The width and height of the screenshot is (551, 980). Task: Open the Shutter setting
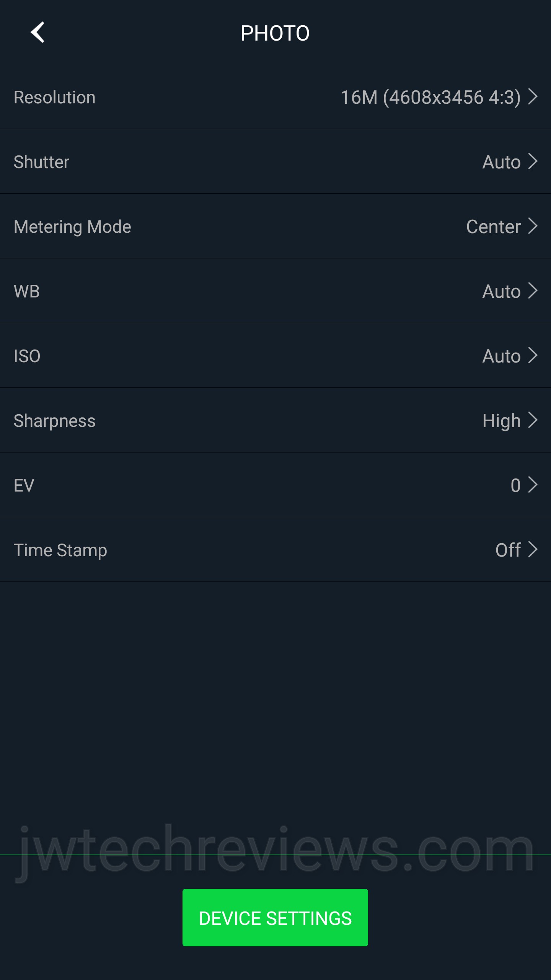[x=42, y=162]
